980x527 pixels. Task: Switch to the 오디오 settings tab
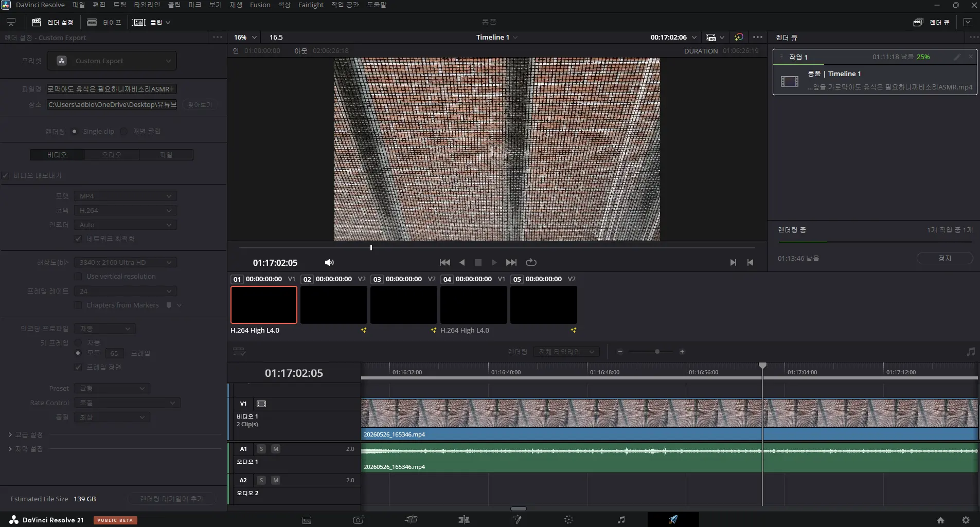[112, 155]
